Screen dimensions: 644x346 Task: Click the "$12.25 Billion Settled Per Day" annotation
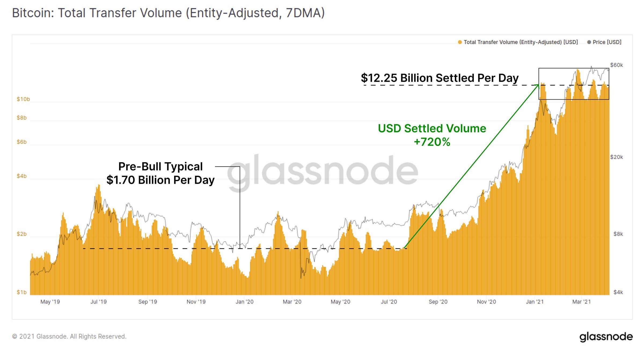point(440,78)
